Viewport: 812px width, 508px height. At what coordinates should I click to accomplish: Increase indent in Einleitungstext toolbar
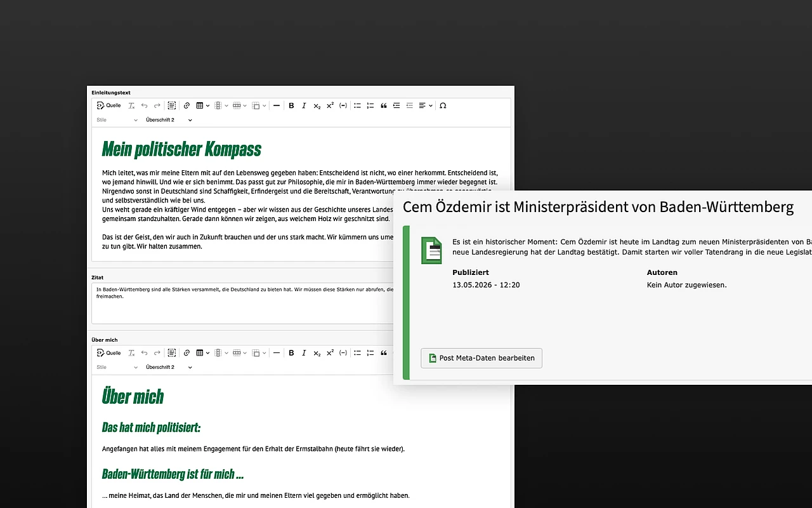pos(396,105)
